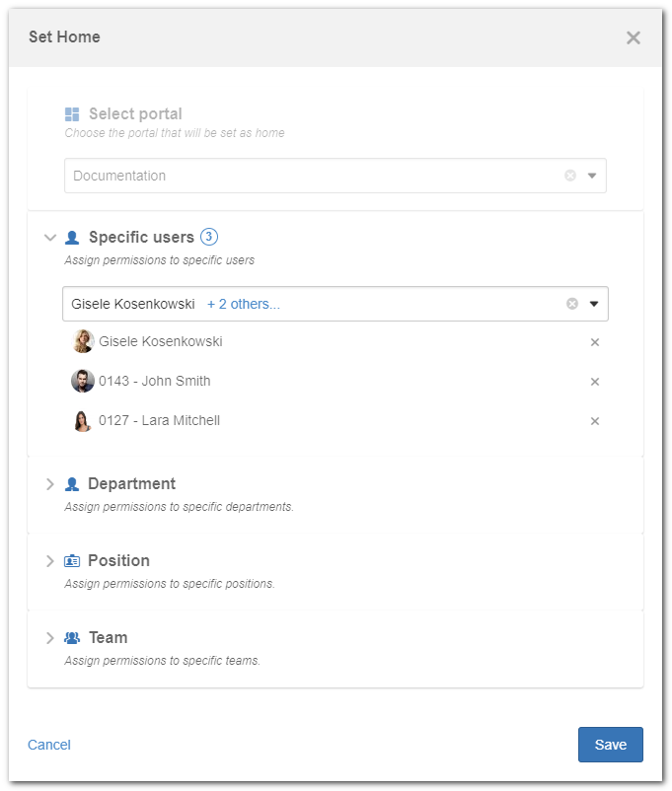Collapse the Specific users section
This screenshot has width=672, height=791.
[50, 237]
